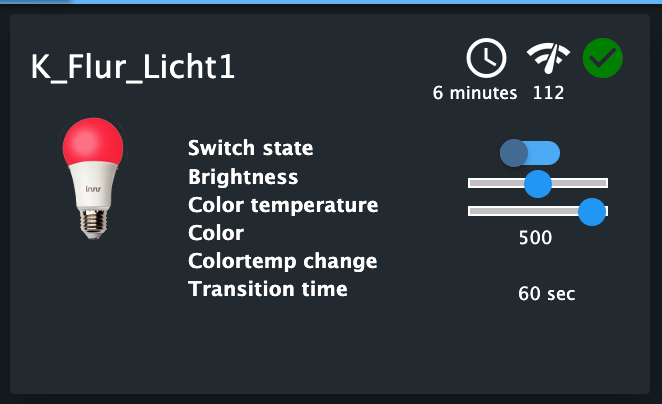Screen dimensions: 662x404
Task: Click the Color temperature slider handle
Action: [x=592, y=211]
